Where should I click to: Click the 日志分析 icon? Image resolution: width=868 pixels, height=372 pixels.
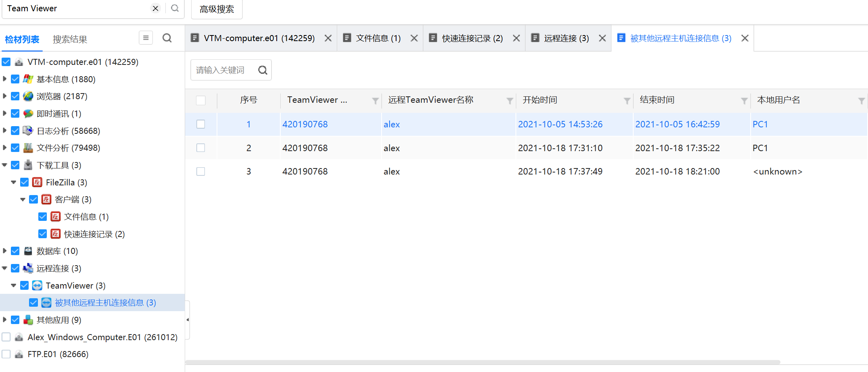pyautogui.click(x=28, y=131)
